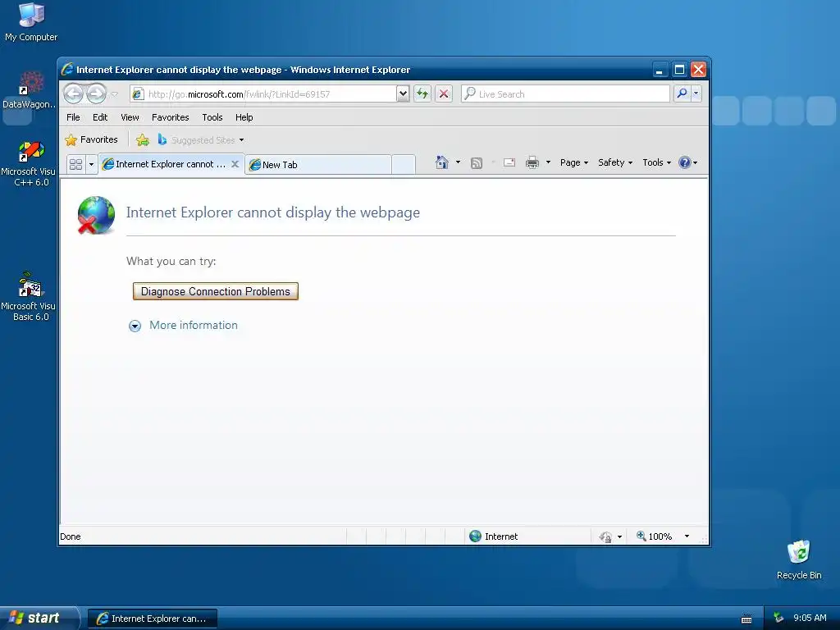Image resolution: width=840 pixels, height=630 pixels.
Task: Click the page error globe icon
Action: tap(97, 216)
